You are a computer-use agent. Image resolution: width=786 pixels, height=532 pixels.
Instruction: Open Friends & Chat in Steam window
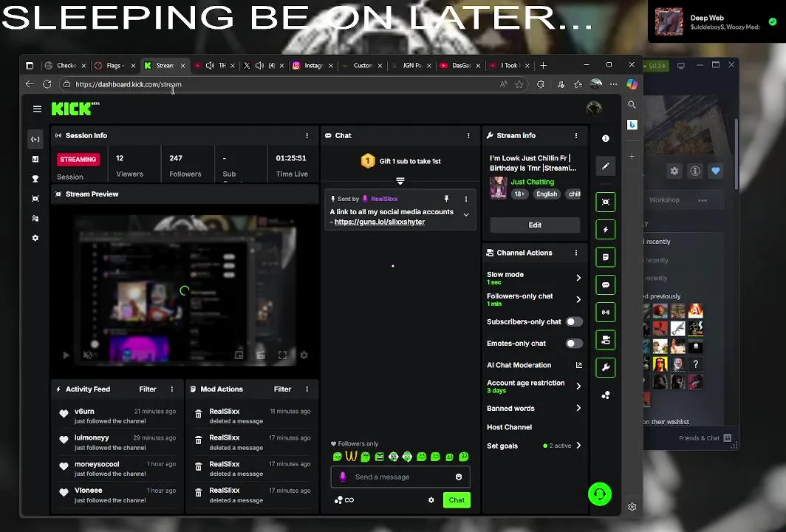point(705,437)
